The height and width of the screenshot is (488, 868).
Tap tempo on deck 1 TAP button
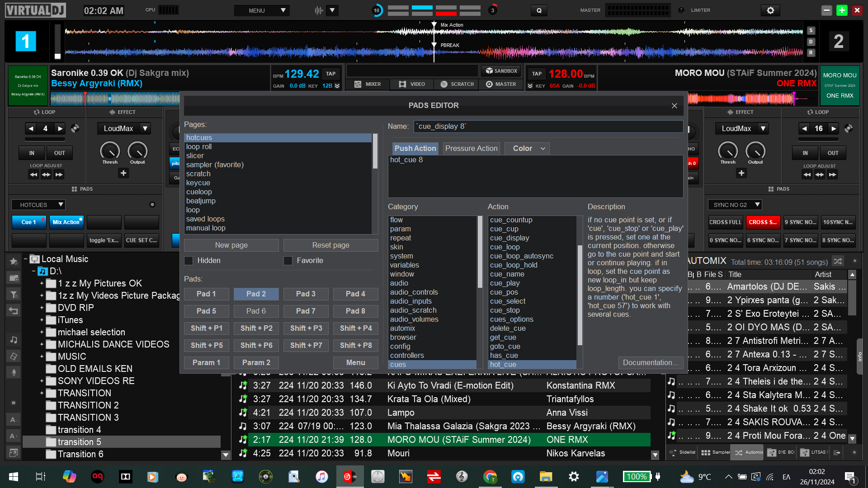[331, 74]
